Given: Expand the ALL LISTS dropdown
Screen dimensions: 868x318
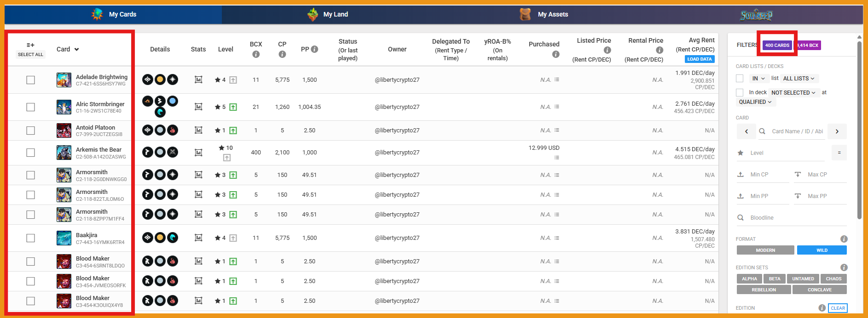Looking at the screenshot, I should (799, 79).
